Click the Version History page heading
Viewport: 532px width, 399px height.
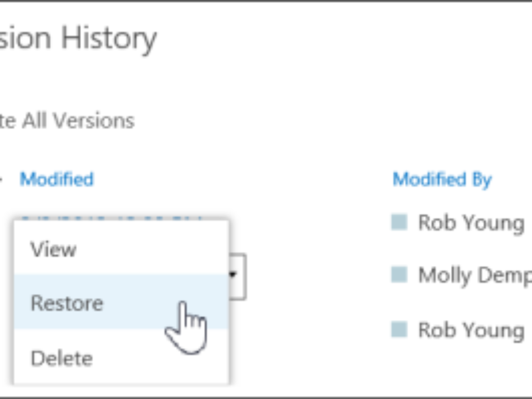click(x=78, y=38)
